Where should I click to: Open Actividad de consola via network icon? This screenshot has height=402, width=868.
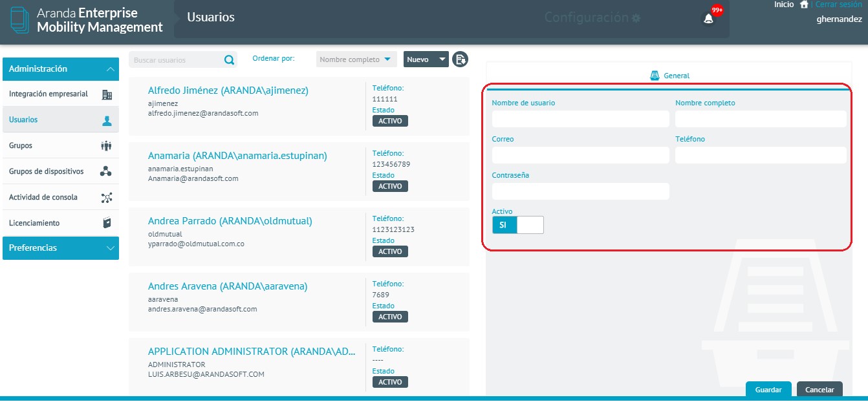pyautogui.click(x=107, y=198)
